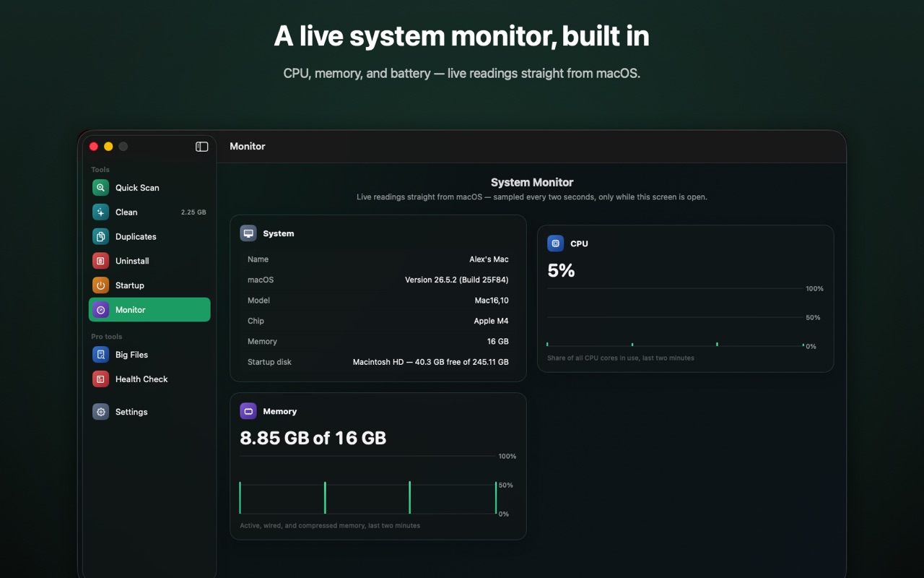The height and width of the screenshot is (578, 924).
Task: Click 'Active, wired, and compressed memory' caption
Action: (330, 525)
